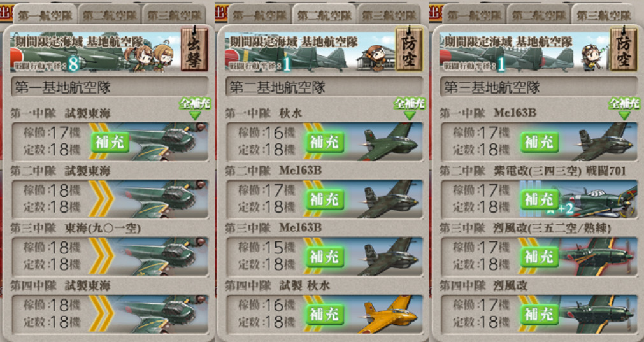Click the 第一基地航空隊 name field
The height and width of the screenshot is (342, 644).
(110, 87)
